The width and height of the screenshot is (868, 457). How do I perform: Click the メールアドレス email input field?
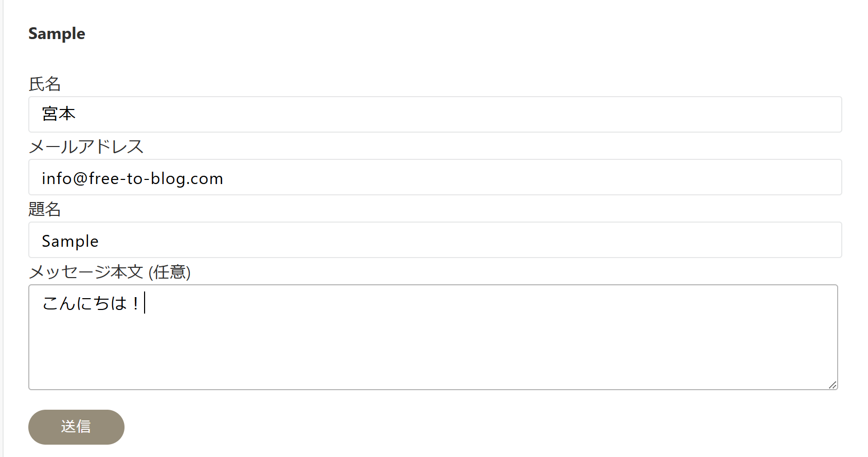click(435, 177)
